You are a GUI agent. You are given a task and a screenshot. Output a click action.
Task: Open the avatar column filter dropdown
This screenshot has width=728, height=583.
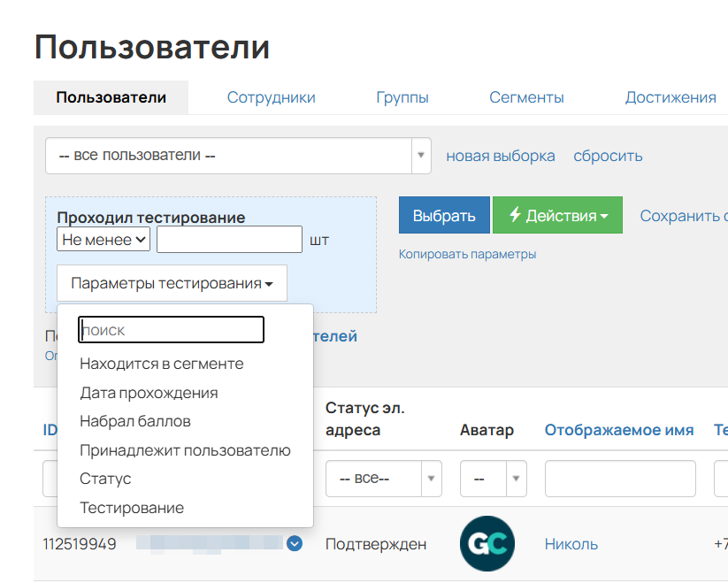(x=493, y=478)
